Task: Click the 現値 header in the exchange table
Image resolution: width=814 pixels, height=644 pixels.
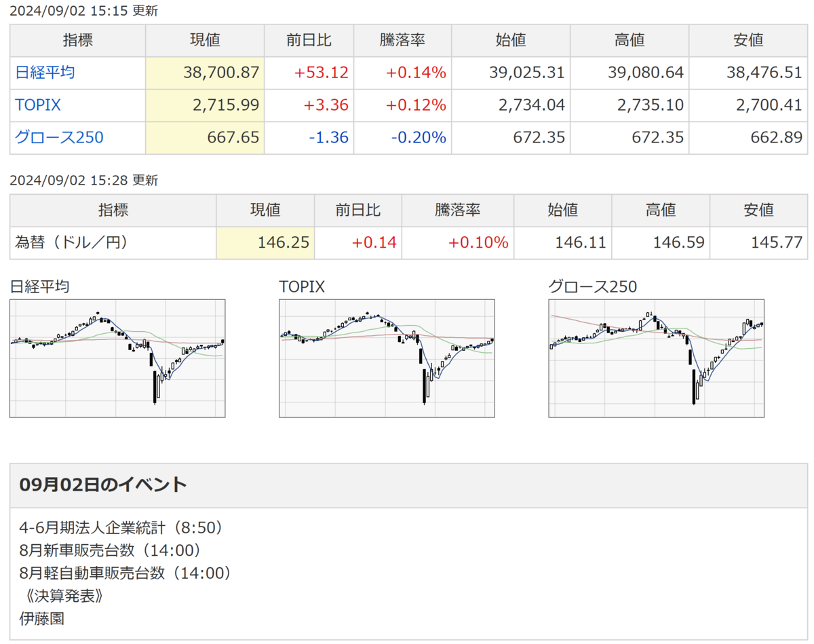Action: click(x=265, y=210)
